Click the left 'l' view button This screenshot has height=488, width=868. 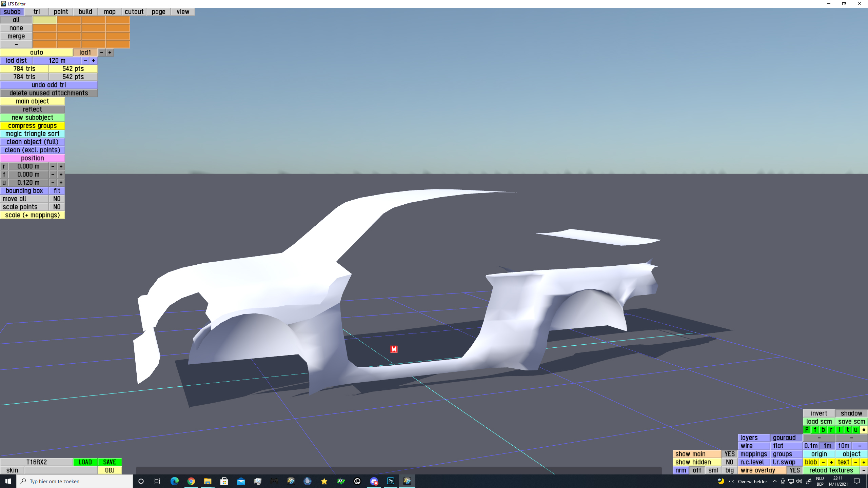click(x=839, y=430)
